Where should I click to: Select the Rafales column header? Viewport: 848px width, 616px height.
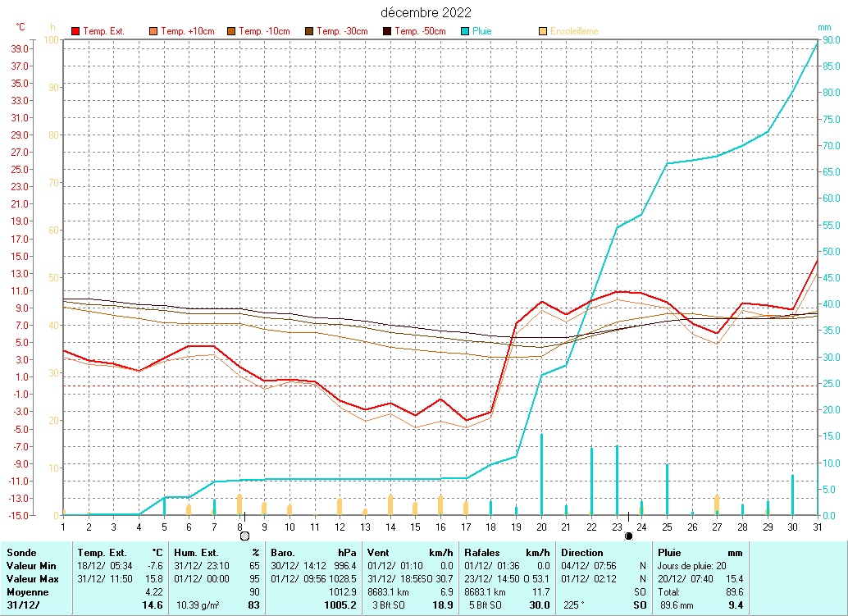(x=481, y=553)
